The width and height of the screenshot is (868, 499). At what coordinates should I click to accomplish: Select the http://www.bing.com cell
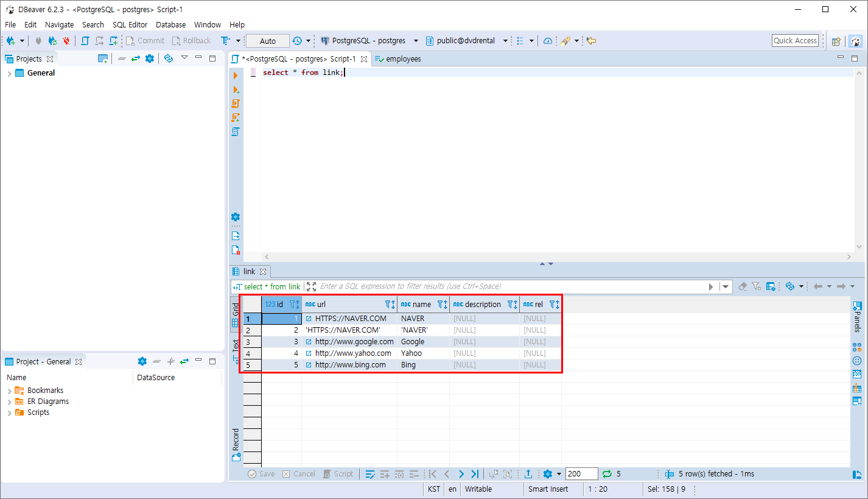coord(349,365)
